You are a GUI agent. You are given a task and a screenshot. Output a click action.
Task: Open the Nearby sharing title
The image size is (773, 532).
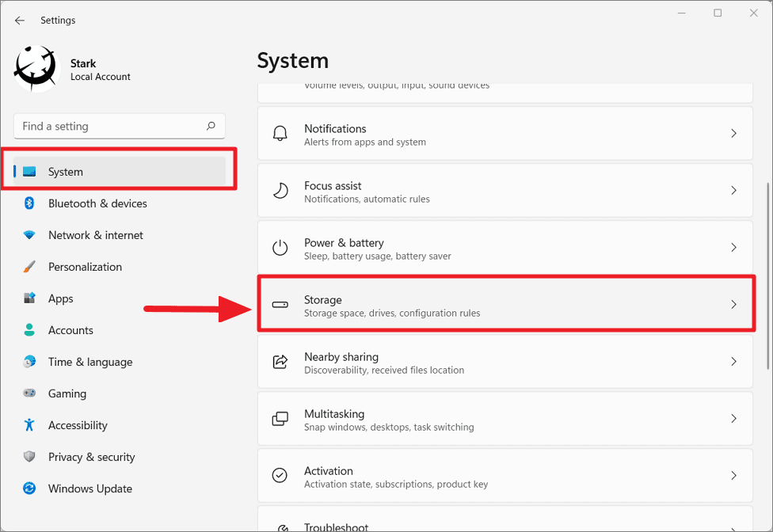341,357
